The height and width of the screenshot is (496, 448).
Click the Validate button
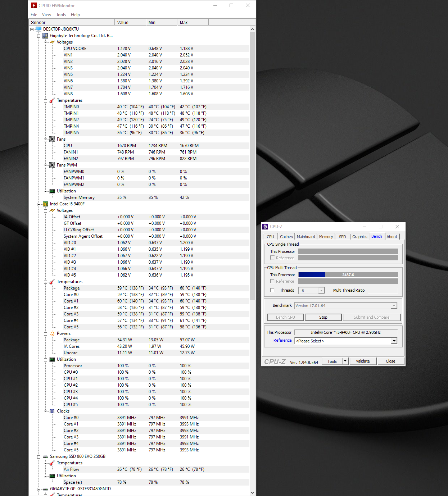click(363, 361)
